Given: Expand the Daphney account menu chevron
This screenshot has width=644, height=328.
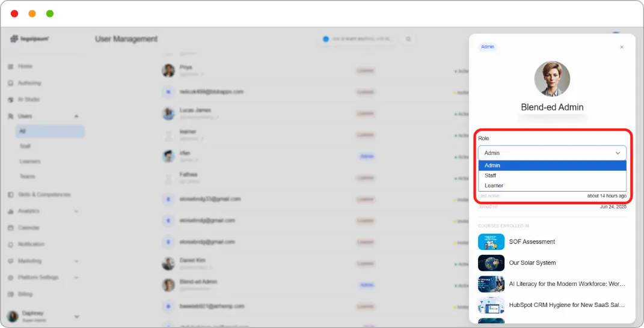Looking at the screenshot, I should pos(76,317).
